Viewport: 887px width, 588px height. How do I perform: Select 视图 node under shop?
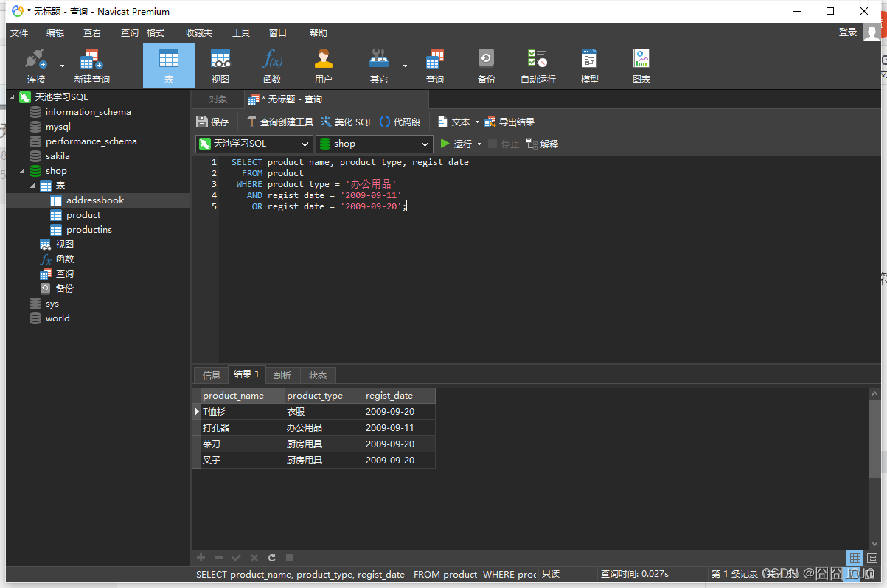pos(65,245)
